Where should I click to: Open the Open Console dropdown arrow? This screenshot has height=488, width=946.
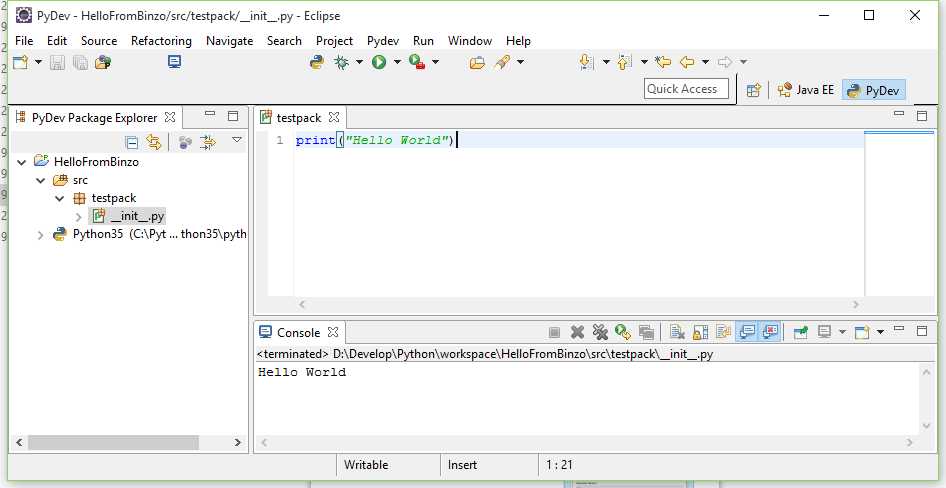coord(880,332)
